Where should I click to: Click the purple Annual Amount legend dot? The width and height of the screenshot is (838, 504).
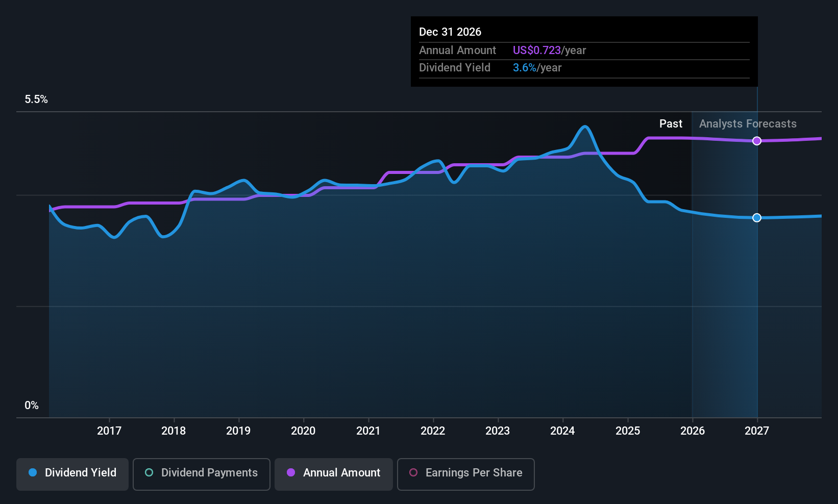[x=290, y=473]
